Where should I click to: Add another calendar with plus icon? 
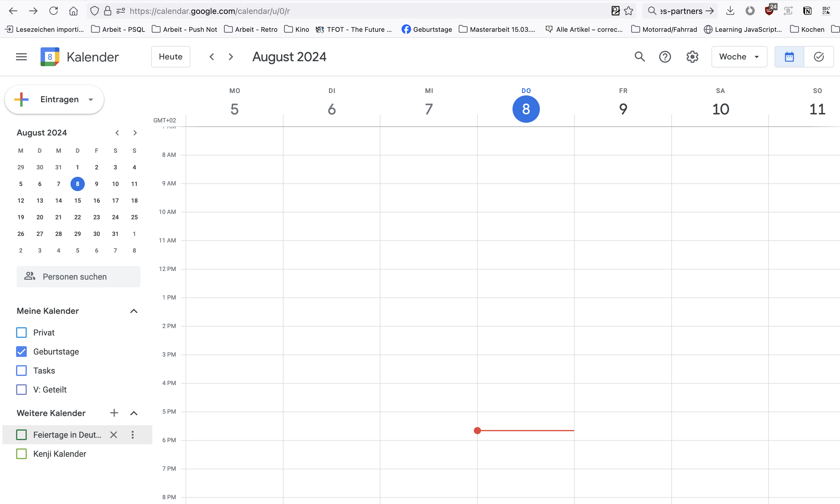pyautogui.click(x=114, y=413)
